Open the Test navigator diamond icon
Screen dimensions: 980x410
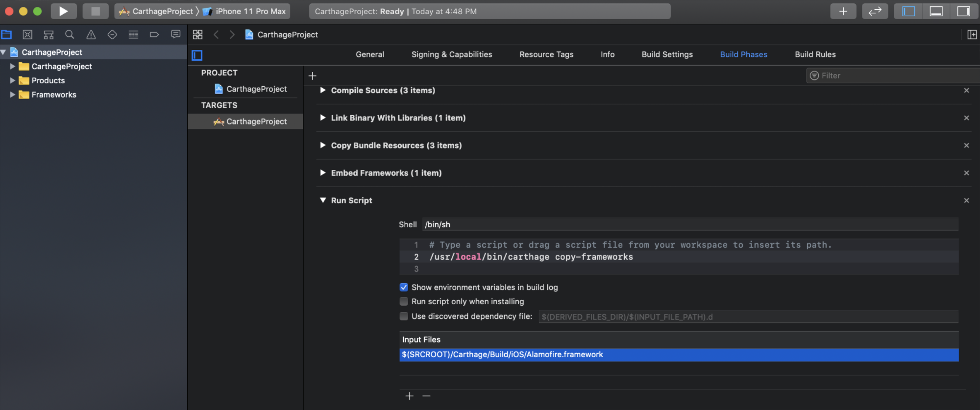coord(112,34)
